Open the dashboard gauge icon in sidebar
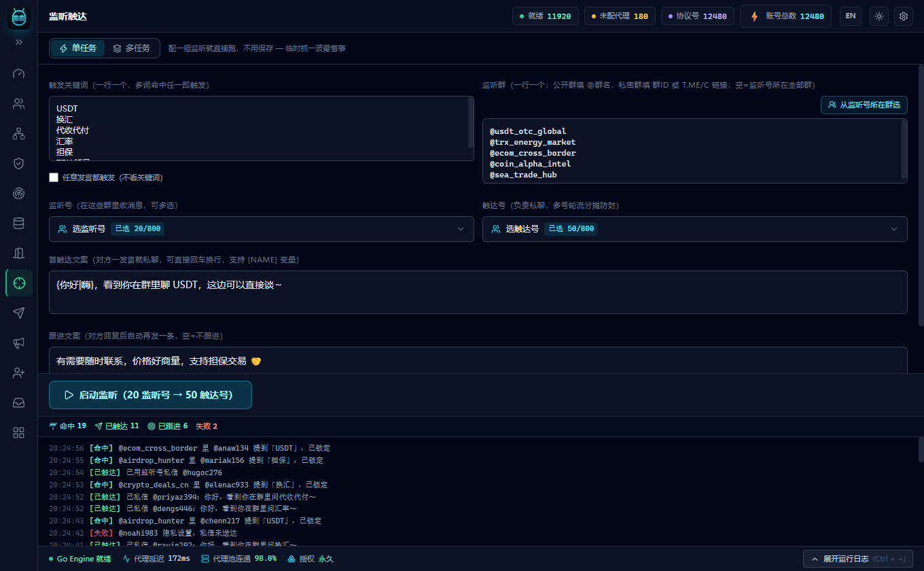Image resolution: width=924 pixels, height=571 pixels. (x=19, y=73)
